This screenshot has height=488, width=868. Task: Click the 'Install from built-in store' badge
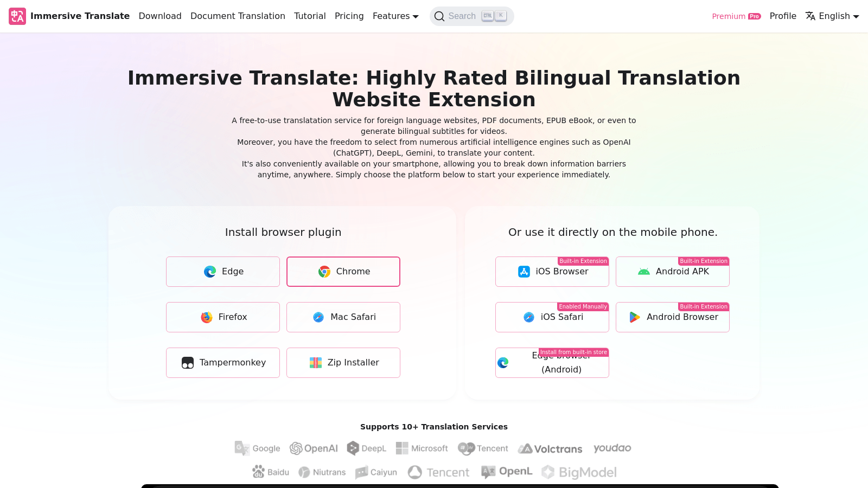pos(573,352)
